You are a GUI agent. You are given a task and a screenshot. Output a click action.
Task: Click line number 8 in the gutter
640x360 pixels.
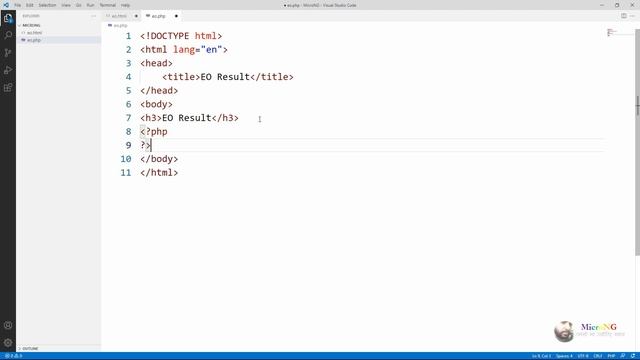(129, 131)
